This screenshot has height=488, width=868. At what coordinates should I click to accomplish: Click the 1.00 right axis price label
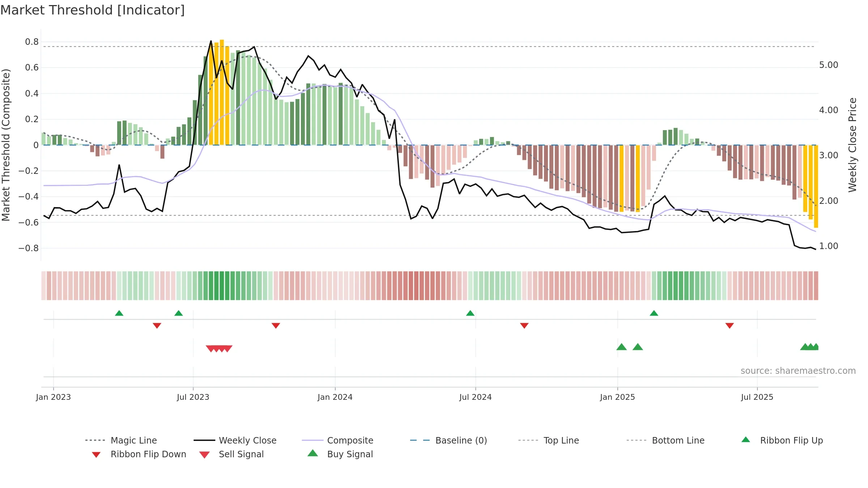click(x=829, y=246)
